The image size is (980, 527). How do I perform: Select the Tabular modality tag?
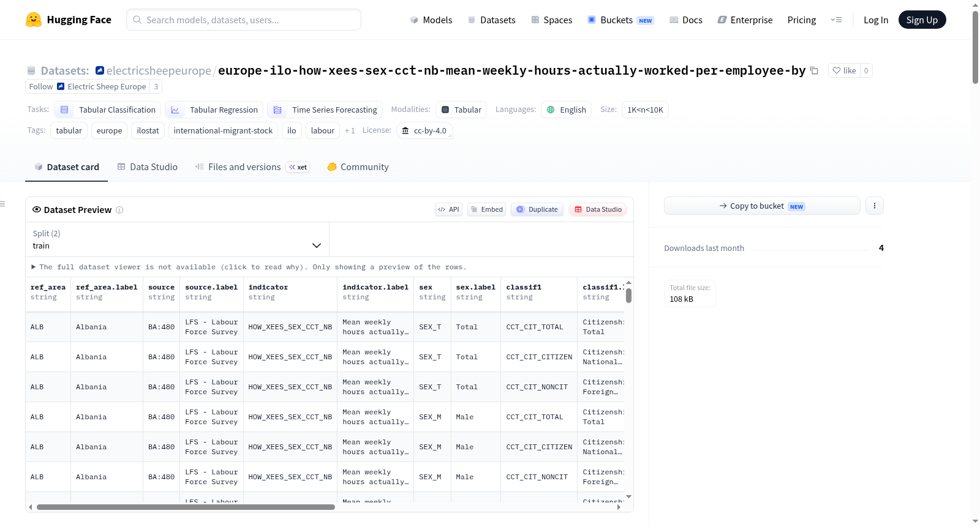point(461,110)
